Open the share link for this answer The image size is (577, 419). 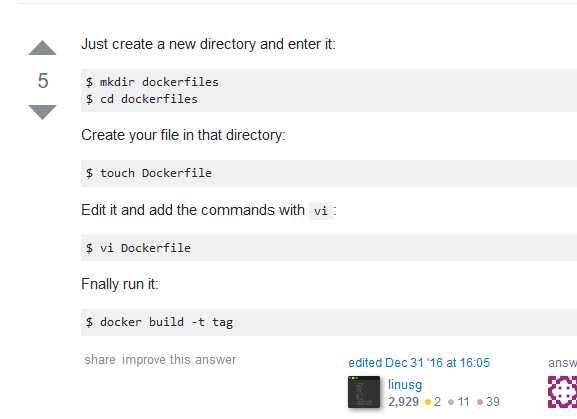(100, 359)
